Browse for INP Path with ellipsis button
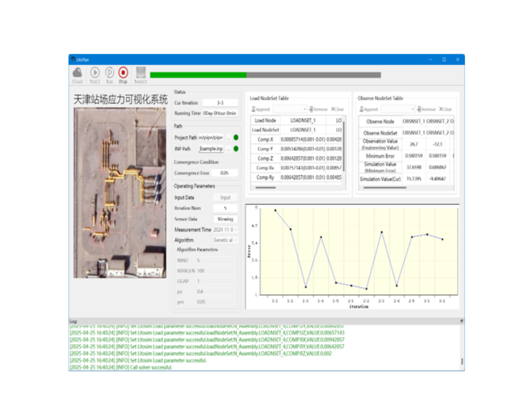The width and height of the screenshot is (525, 420). [x=229, y=149]
